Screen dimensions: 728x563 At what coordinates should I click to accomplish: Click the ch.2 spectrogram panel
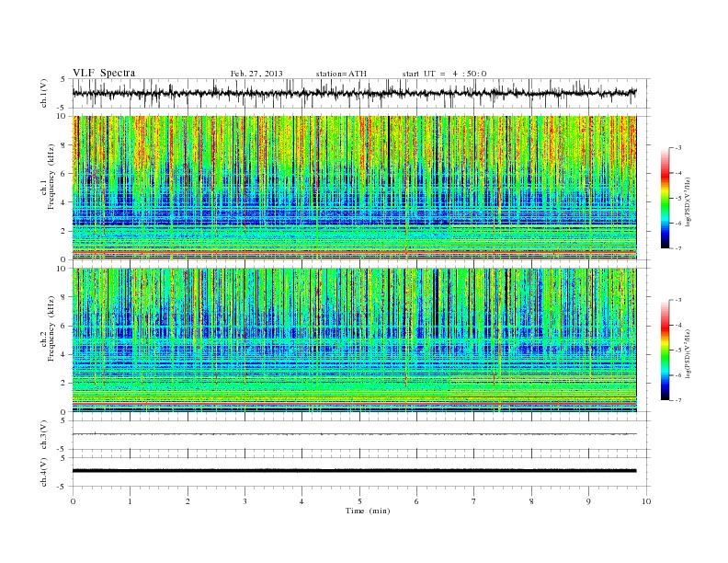click(x=354, y=340)
